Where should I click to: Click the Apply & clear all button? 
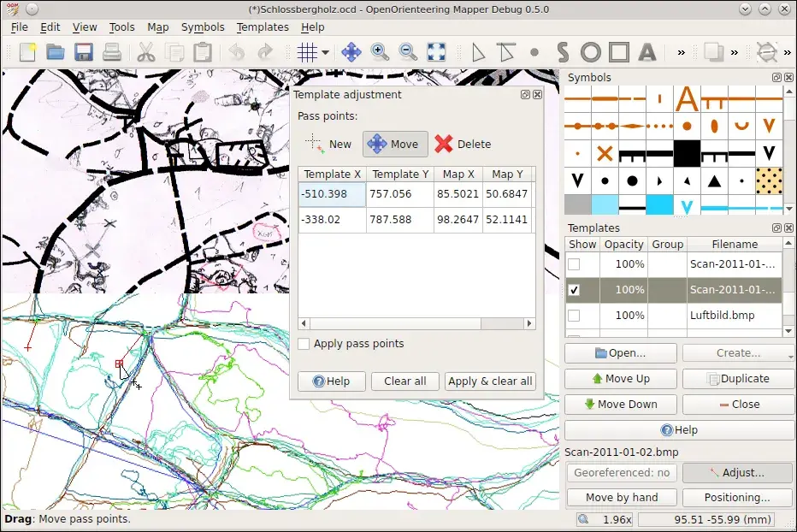tap(490, 381)
